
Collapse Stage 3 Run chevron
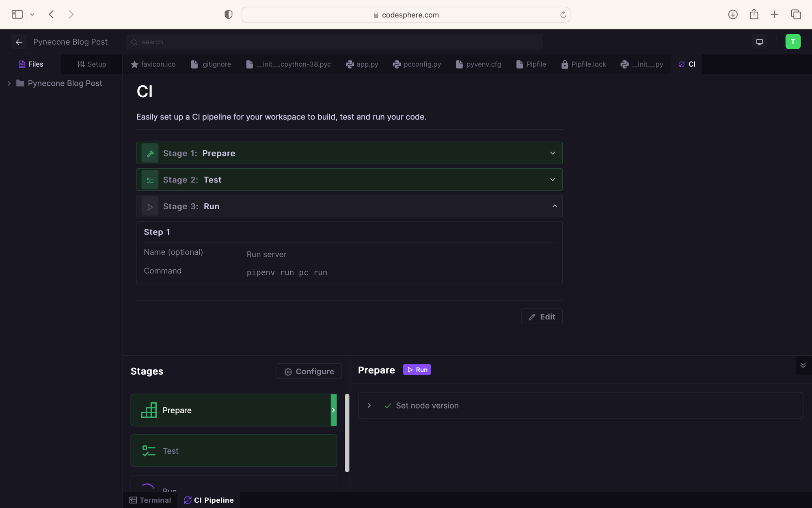pos(554,206)
